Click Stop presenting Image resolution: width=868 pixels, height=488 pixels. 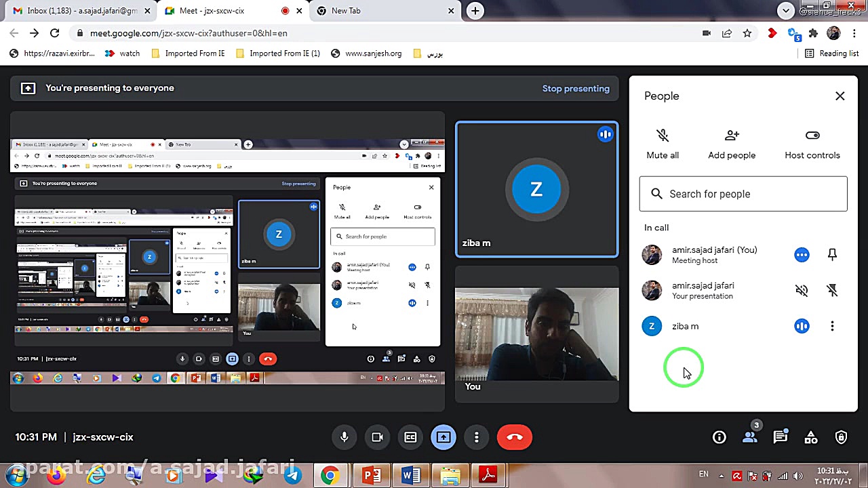pos(576,88)
